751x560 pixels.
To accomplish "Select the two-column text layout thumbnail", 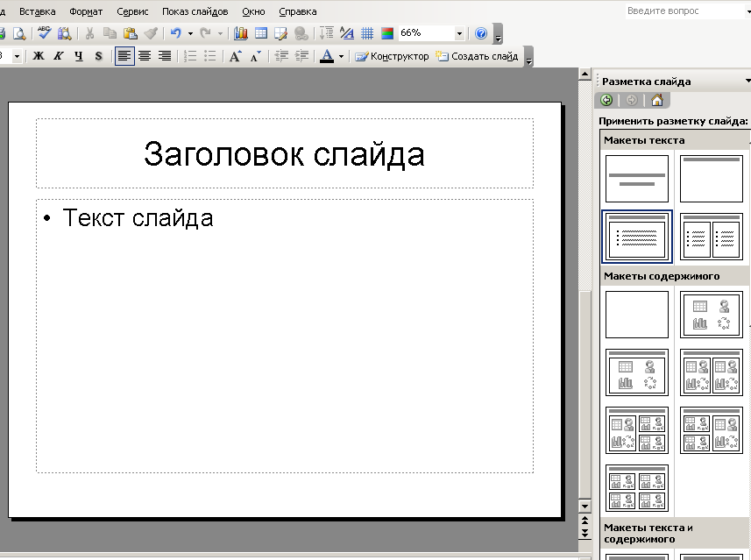I will [712, 237].
